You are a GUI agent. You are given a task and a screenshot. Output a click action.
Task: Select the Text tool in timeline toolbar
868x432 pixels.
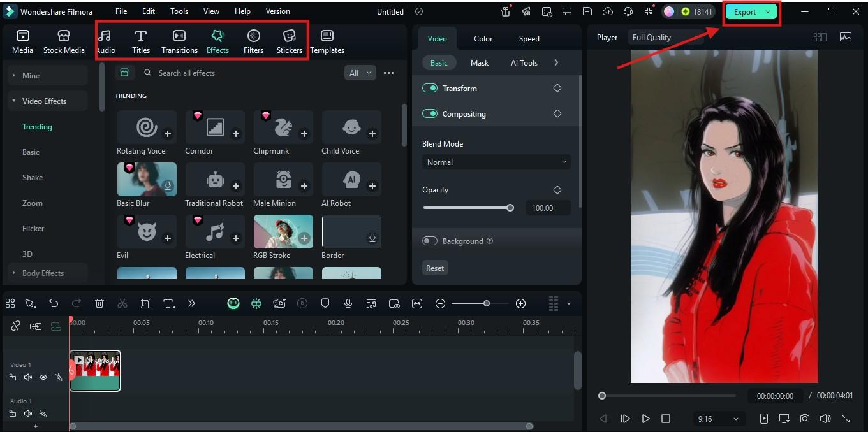pyautogui.click(x=168, y=303)
